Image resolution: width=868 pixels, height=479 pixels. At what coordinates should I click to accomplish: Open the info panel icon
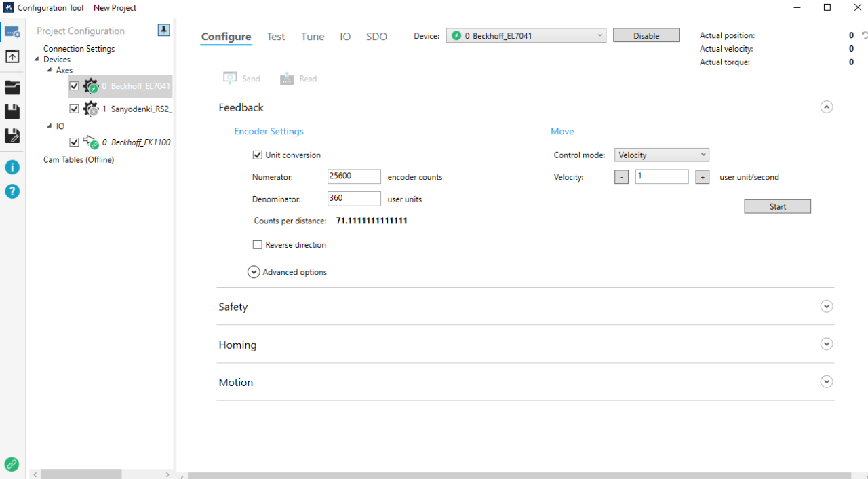[x=12, y=167]
